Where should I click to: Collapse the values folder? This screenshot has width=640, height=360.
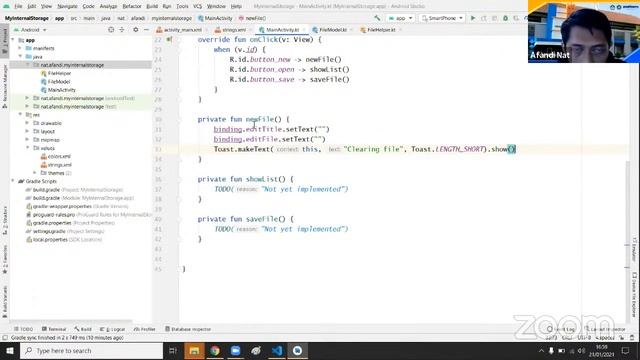pos(28,148)
